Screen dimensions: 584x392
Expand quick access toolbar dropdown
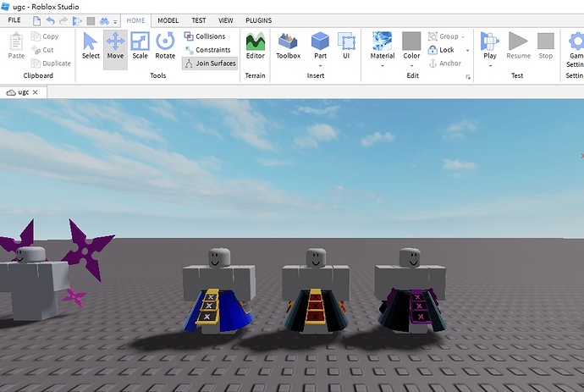tap(115, 22)
